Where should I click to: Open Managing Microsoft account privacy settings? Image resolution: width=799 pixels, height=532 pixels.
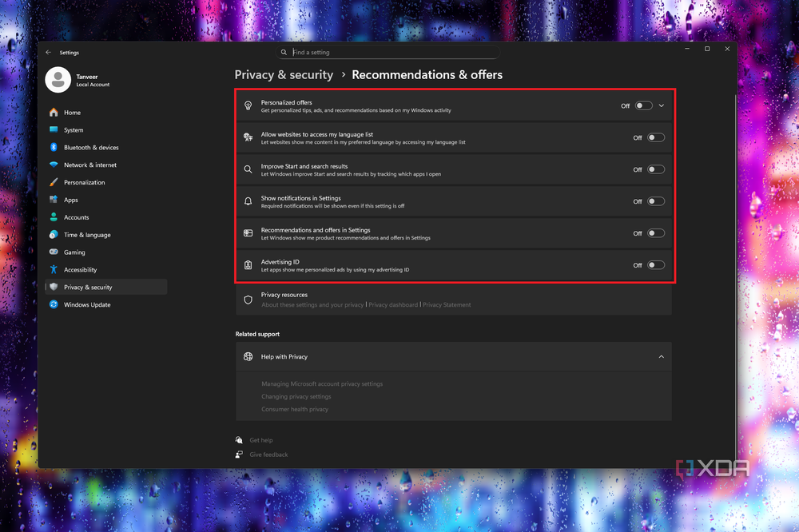pyautogui.click(x=322, y=383)
